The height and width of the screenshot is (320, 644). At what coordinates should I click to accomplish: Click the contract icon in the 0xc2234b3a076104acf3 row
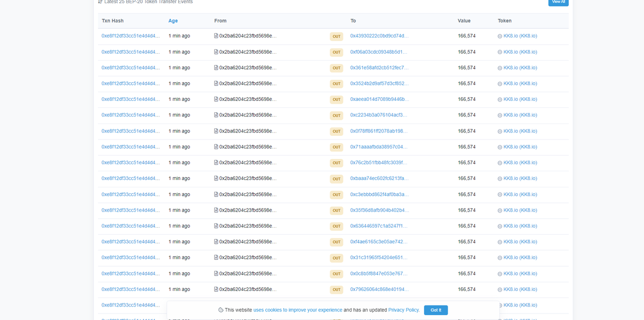216,115
